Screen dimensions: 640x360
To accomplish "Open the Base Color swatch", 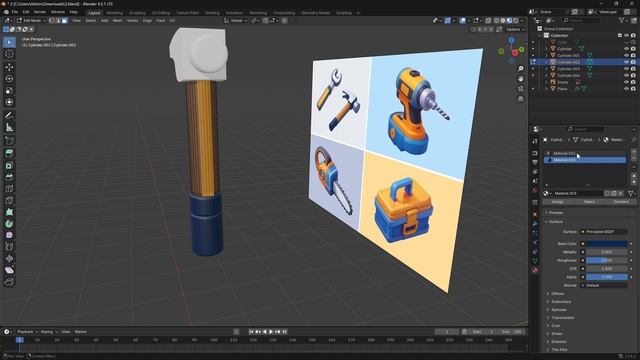I will point(607,244).
